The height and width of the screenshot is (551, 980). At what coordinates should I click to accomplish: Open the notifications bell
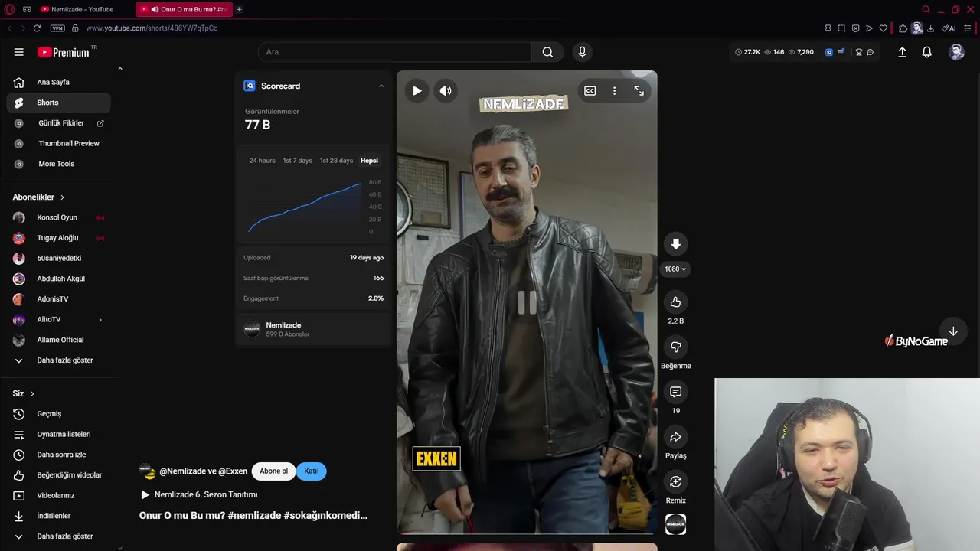(926, 52)
